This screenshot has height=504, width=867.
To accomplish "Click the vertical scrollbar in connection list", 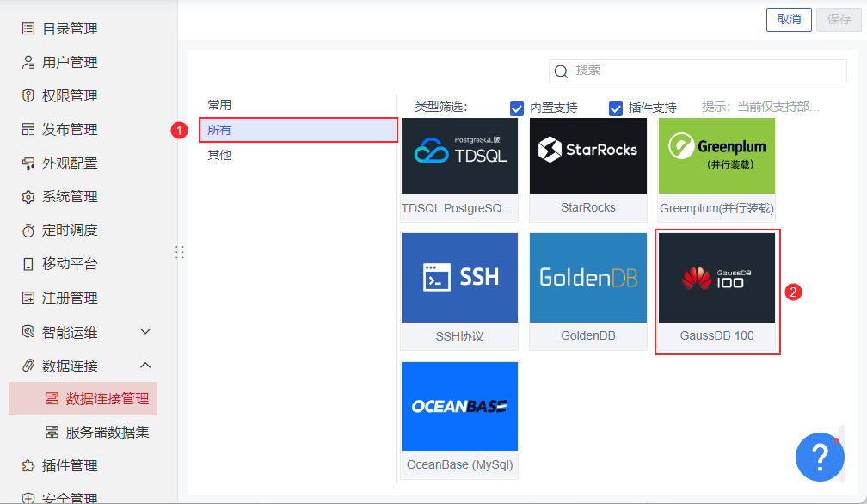I will (842, 453).
